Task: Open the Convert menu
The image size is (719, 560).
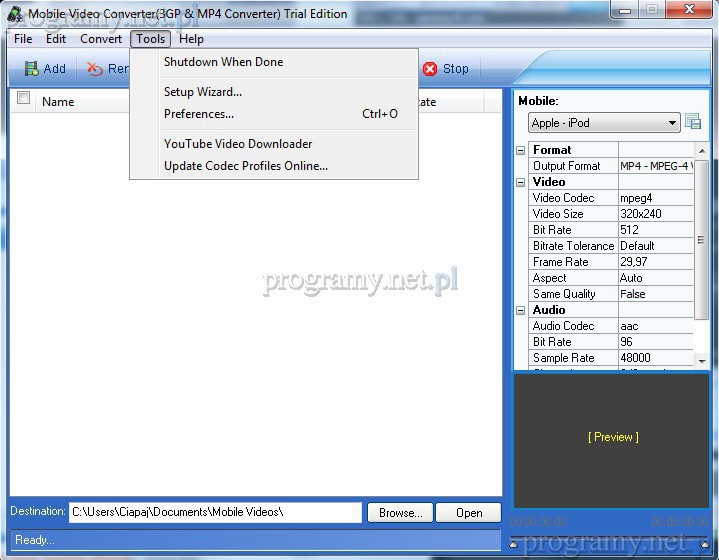Action: (x=101, y=39)
